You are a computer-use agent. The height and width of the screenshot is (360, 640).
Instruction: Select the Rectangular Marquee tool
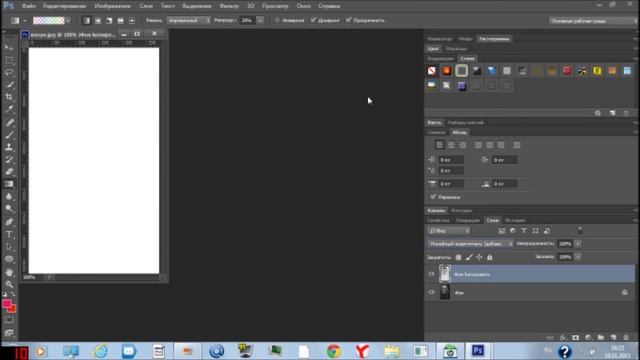[x=9, y=60]
